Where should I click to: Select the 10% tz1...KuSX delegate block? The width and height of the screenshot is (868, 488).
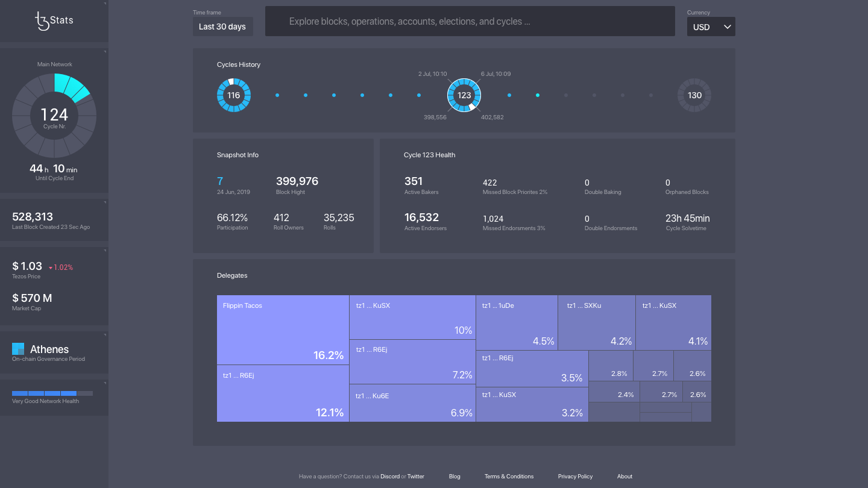(x=412, y=318)
